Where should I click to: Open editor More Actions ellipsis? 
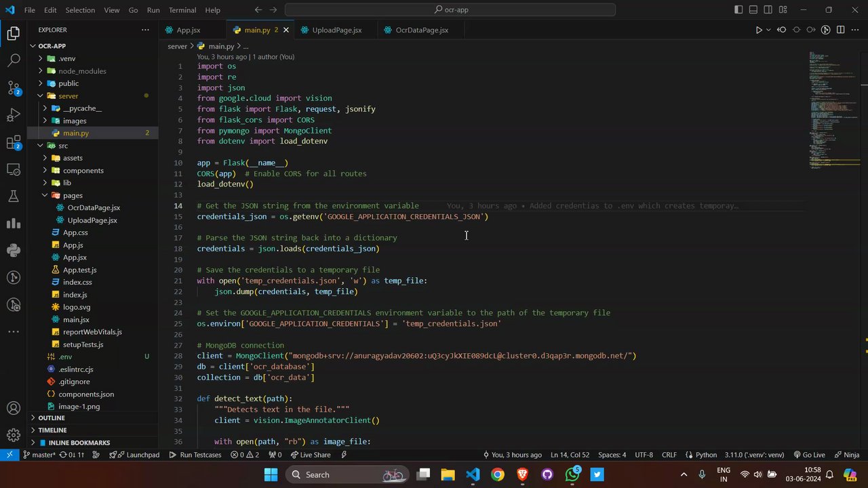coord(855,30)
